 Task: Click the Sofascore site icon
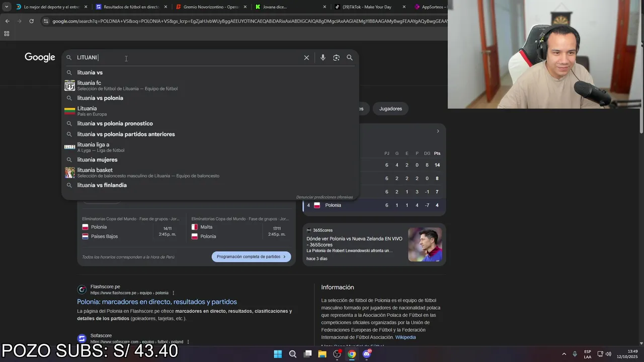pyautogui.click(x=82, y=338)
